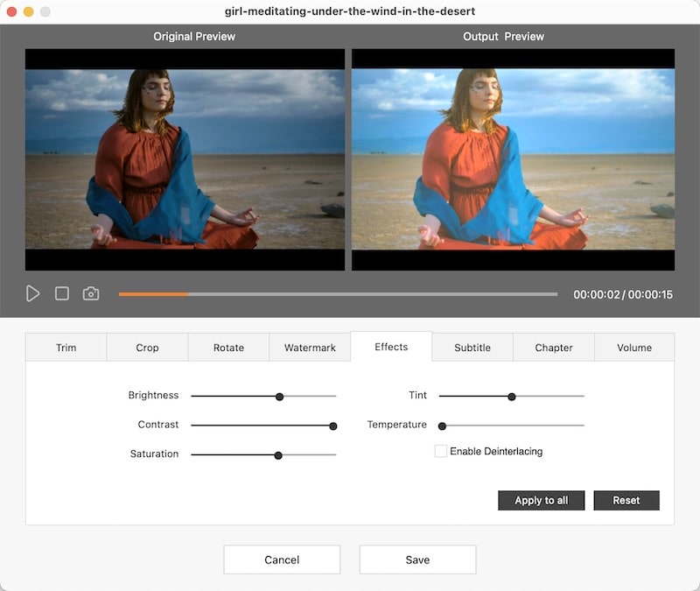Switch to the Subtitle tab
This screenshot has width=700, height=591.
[472, 347]
